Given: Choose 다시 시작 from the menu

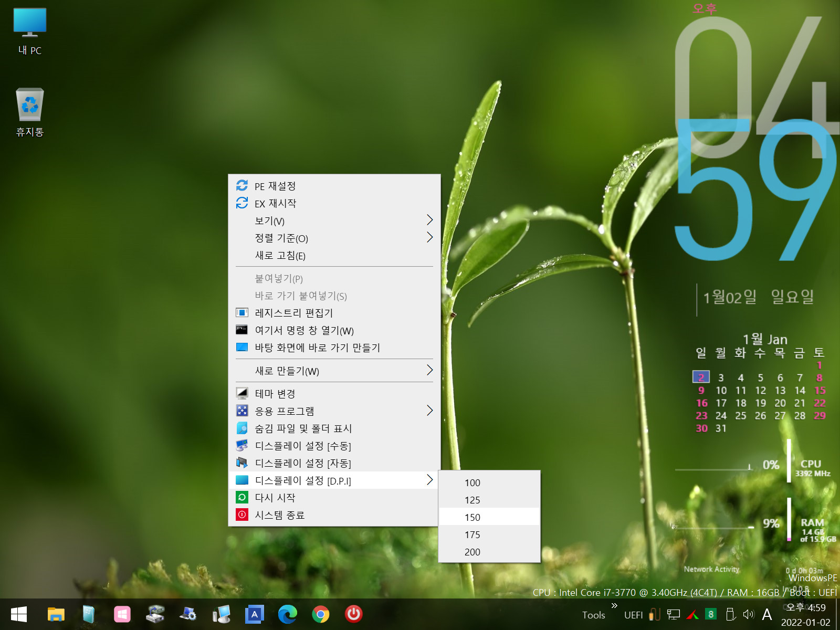Looking at the screenshot, I should click(334, 498).
